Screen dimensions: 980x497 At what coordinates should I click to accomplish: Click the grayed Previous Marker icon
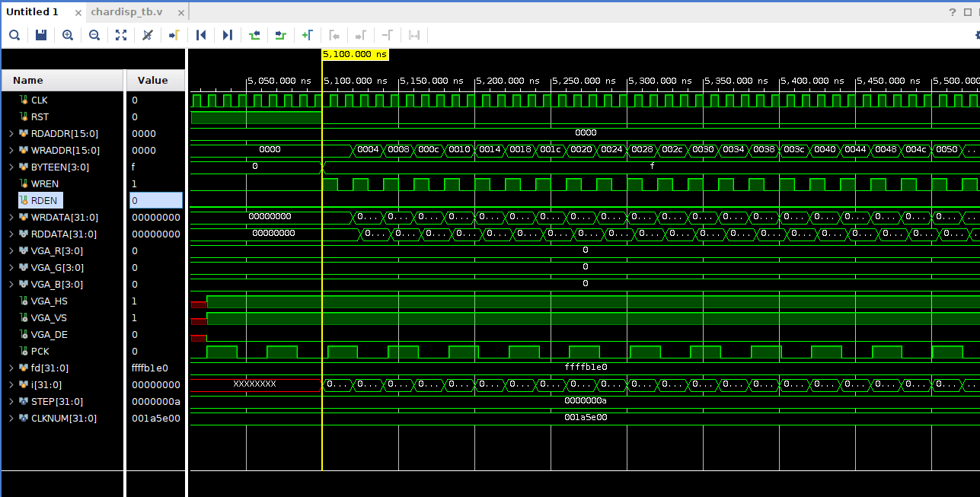[x=334, y=35]
